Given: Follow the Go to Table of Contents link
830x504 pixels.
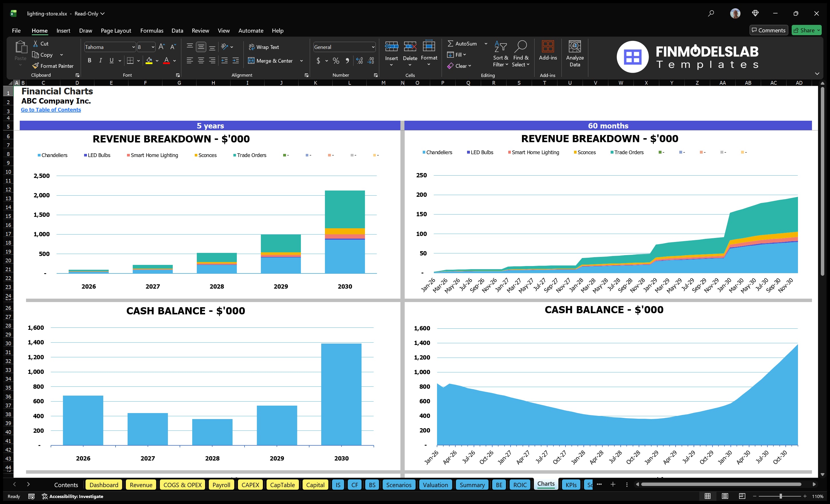Looking at the screenshot, I should pyautogui.click(x=51, y=110).
